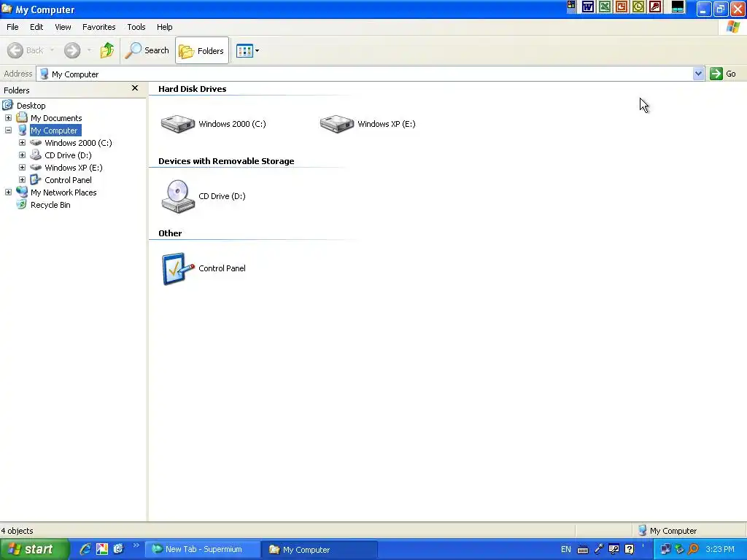This screenshot has width=747, height=560.
Task: Select CD Drive (D:) in tree
Action: tap(68, 155)
